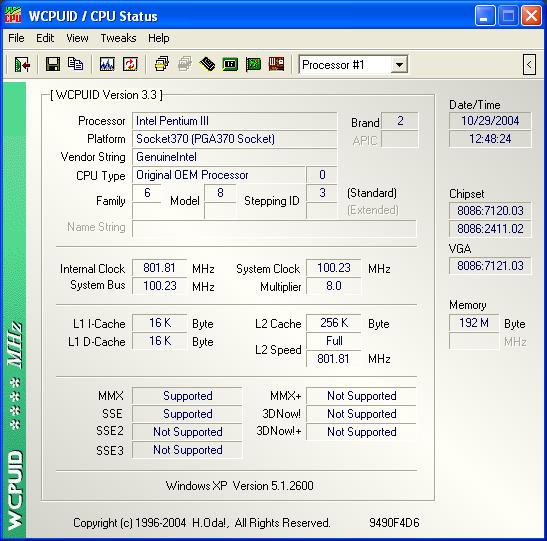Image resolution: width=547 pixels, height=541 pixels.
Task: Click the L2 Cache value 256 K
Action: pyautogui.click(x=334, y=323)
